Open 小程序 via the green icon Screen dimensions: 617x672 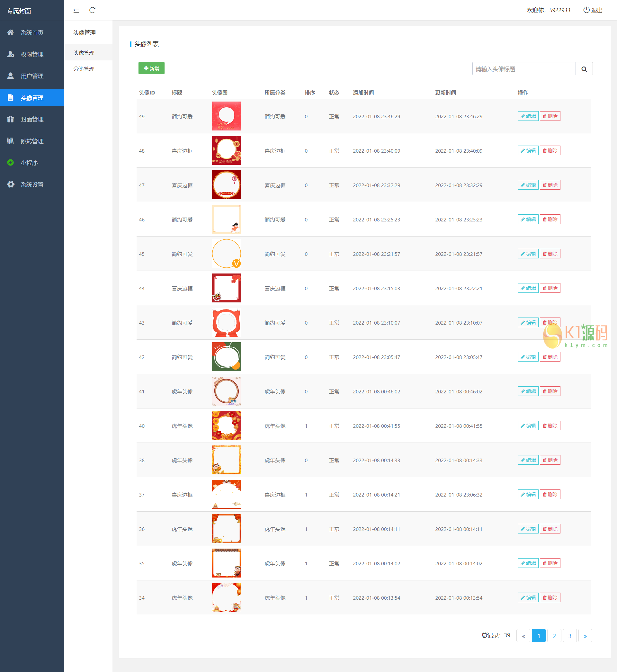pyautogui.click(x=11, y=163)
